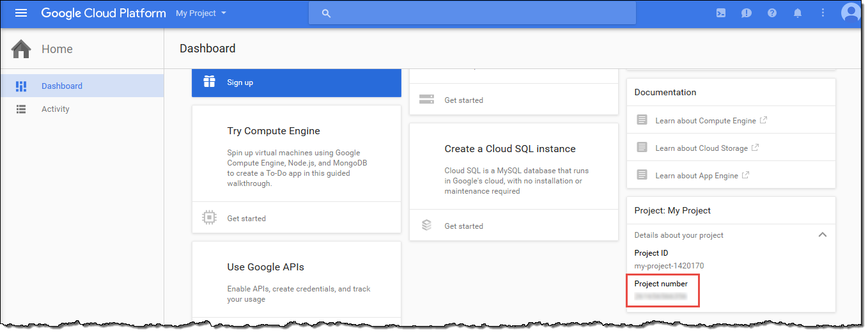Open the vertical three-dot settings menu
This screenshot has height=333, width=868.
pyautogui.click(x=823, y=13)
